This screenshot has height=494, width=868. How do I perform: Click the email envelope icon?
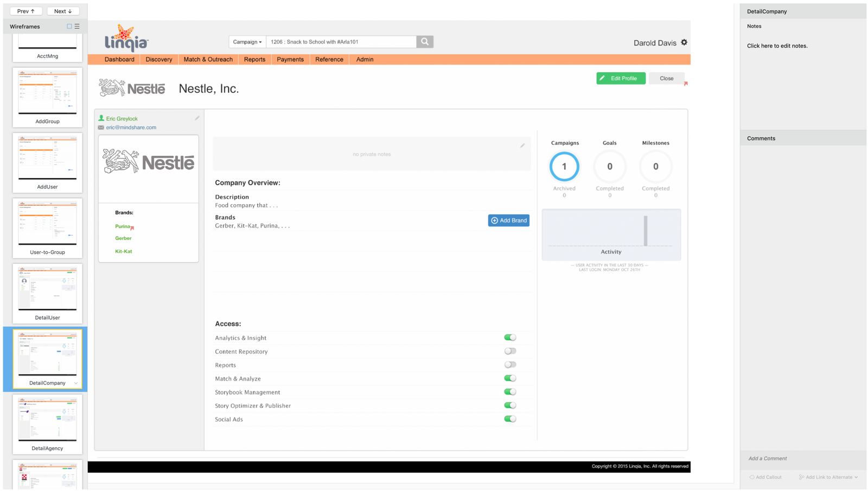click(101, 128)
